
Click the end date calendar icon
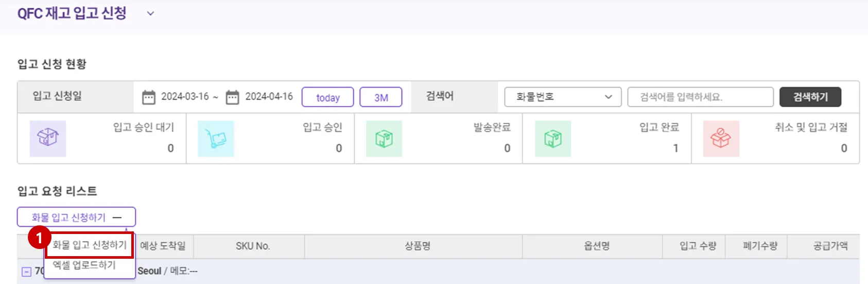click(x=232, y=97)
